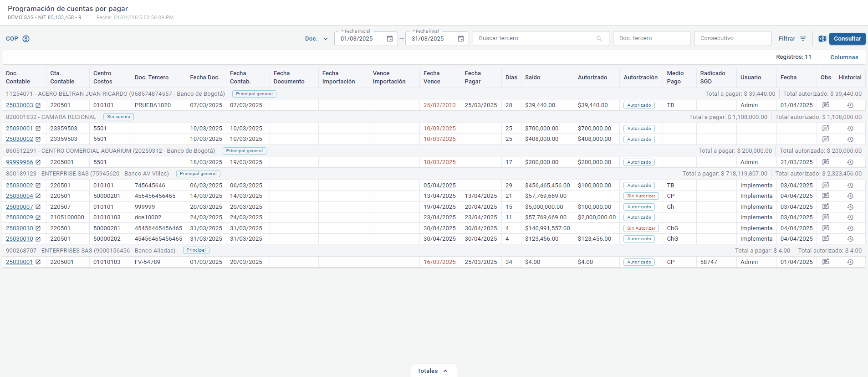Click the Consultar button
Screen dimensions: 868x377
pyautogui.click(x=847, y=39)
